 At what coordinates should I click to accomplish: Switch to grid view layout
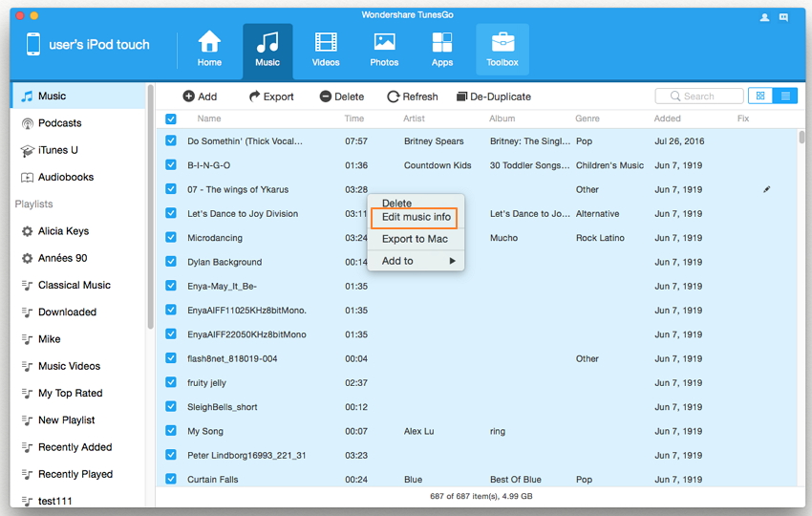(760, 97)
